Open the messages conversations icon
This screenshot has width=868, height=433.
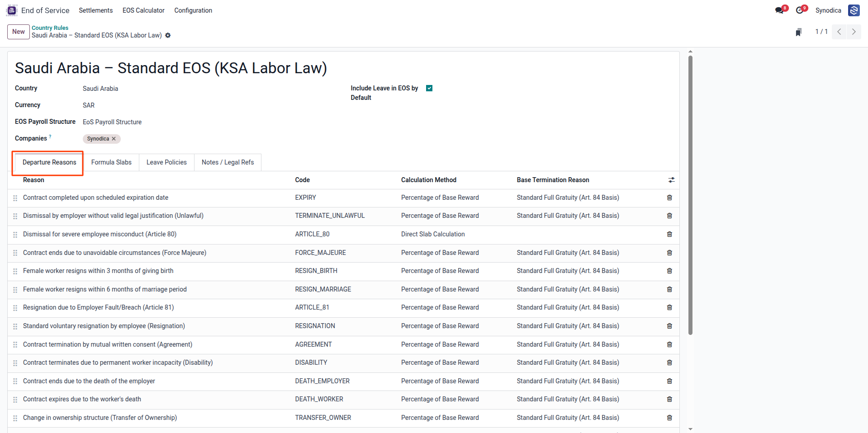pyautogui.click(x=779, y=10)
